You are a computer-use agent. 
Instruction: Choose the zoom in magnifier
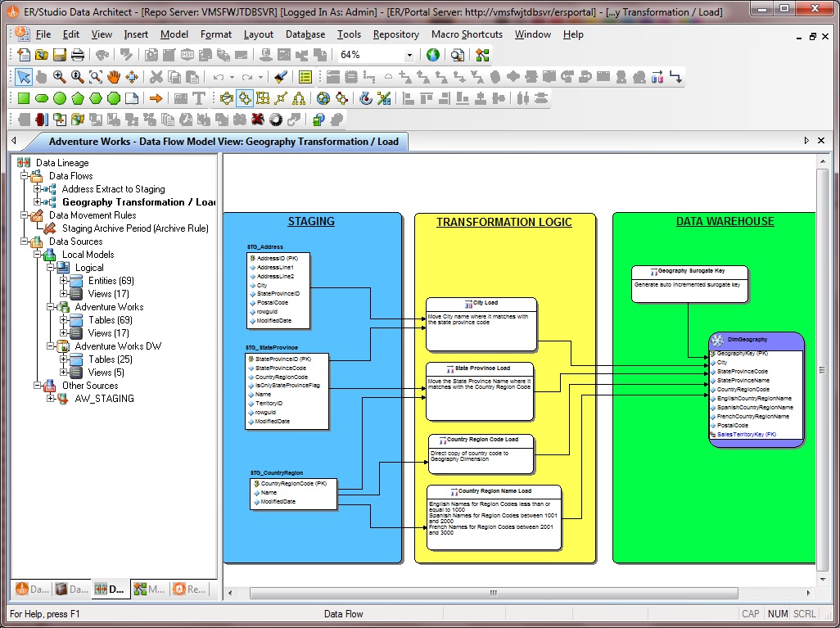click(x=60, y=77)
